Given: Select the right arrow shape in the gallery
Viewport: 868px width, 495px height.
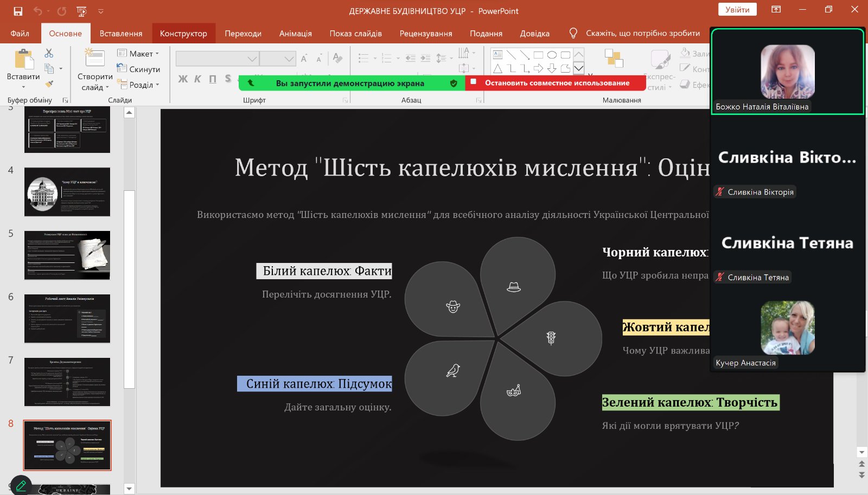Looking at the screenshot, I should (538, 68).
